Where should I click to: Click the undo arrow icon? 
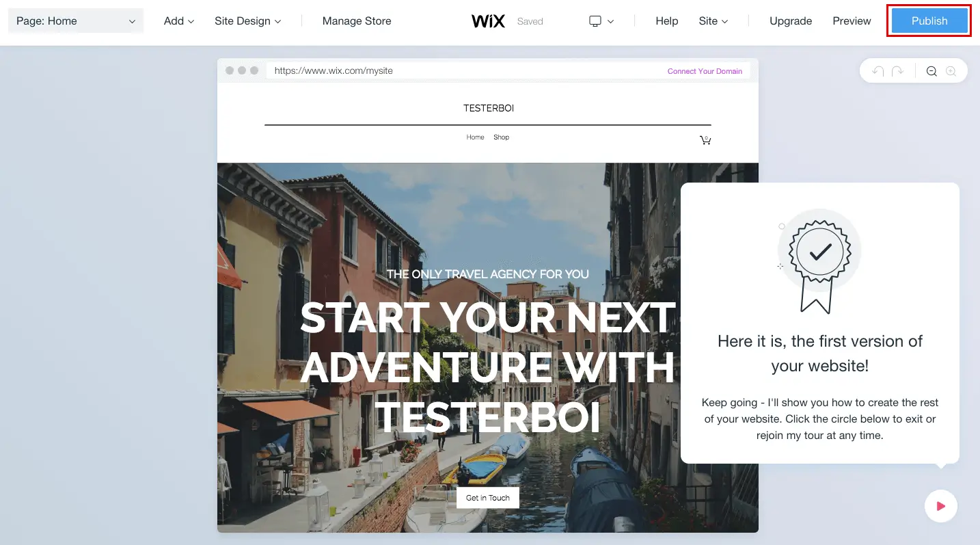coord(877,71)
